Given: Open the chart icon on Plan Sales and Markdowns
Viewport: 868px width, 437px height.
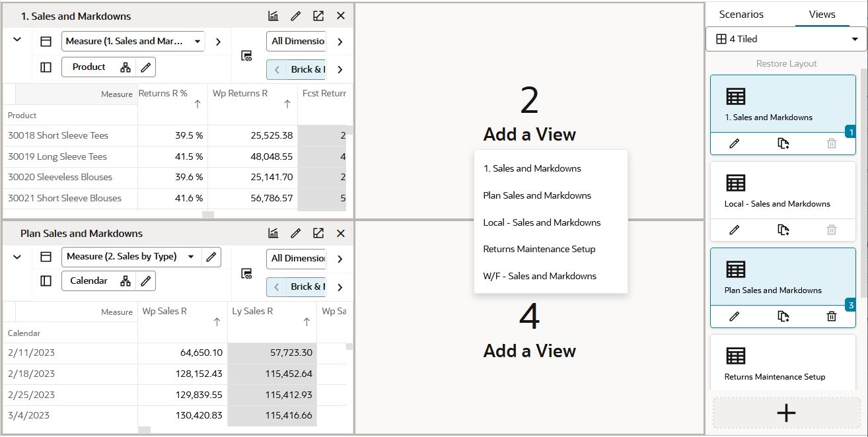Looking at the screenshot, I should 273,233.
